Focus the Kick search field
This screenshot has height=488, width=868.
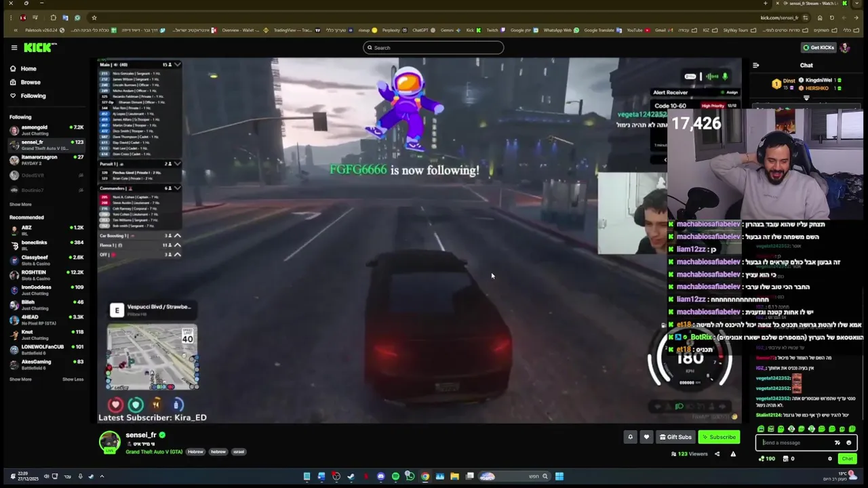tap(433, 47)
